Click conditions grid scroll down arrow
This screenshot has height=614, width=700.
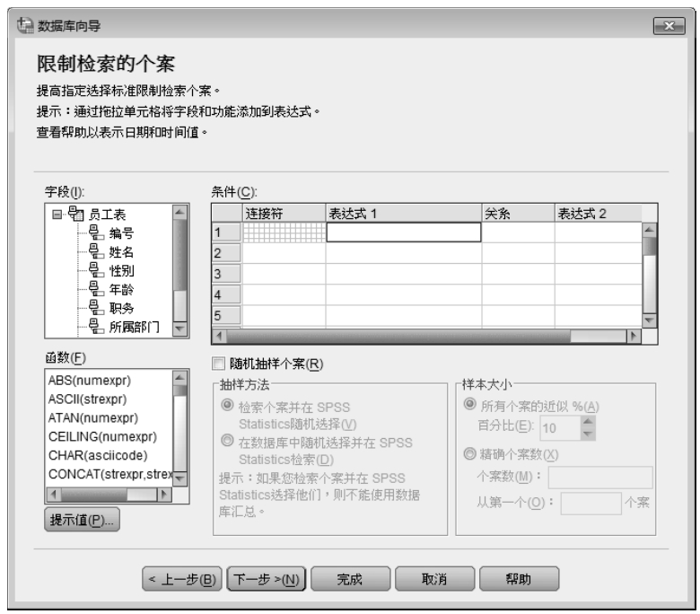click(650, 320)
